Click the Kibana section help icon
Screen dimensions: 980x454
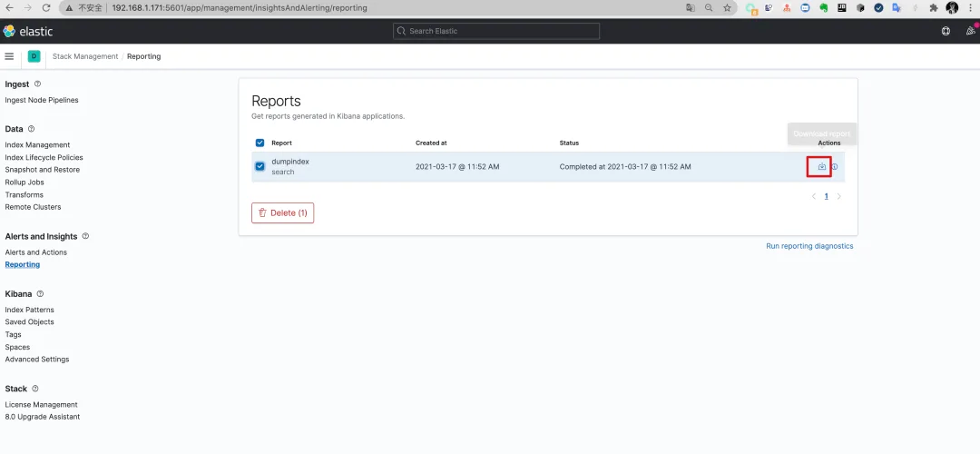(x=40, y=294)
